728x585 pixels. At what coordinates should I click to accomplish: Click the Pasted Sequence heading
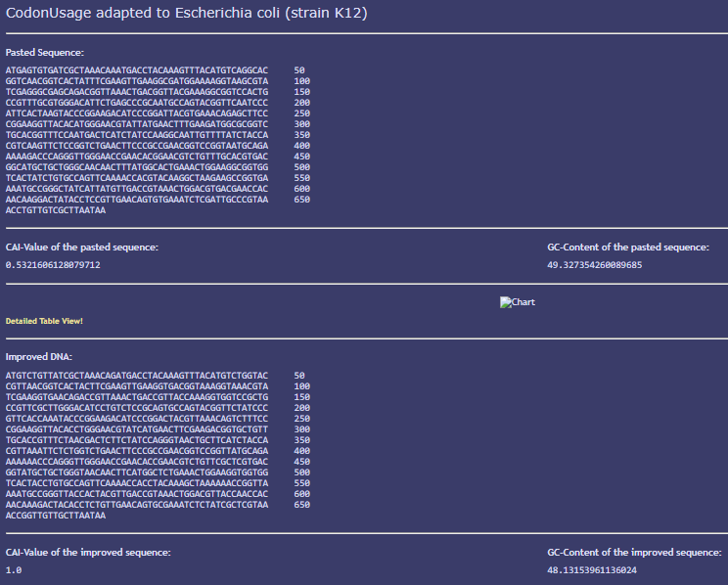coord(45,53)
